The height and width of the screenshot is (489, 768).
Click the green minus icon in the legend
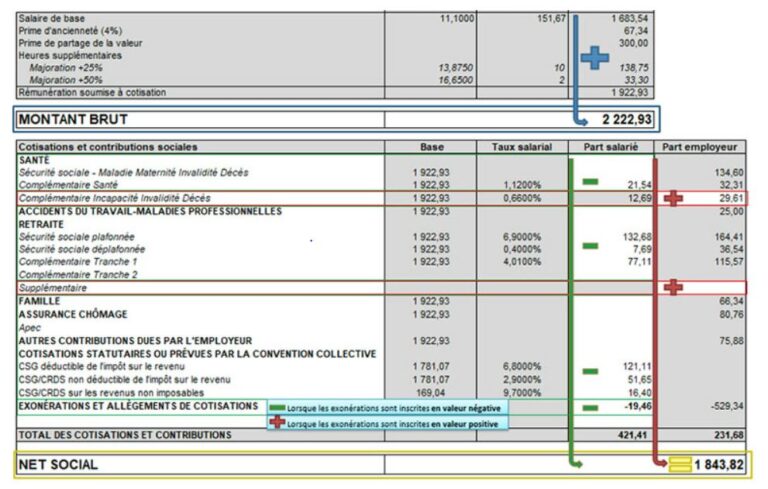tap(276, 408)
